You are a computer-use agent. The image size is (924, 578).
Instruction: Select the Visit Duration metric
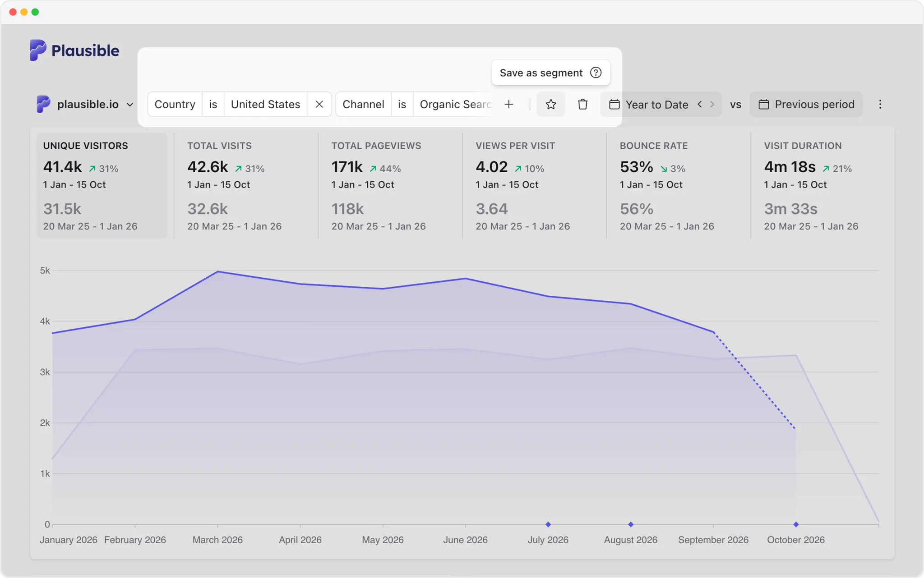pyautogui.click(x=823, y=185)
